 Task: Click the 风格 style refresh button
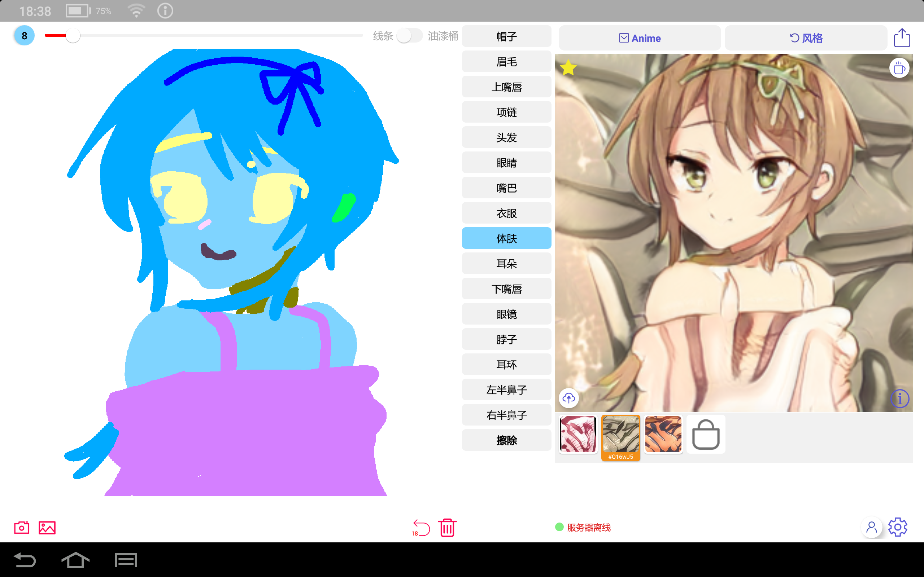pyautogui.click(x=806, y=38)
